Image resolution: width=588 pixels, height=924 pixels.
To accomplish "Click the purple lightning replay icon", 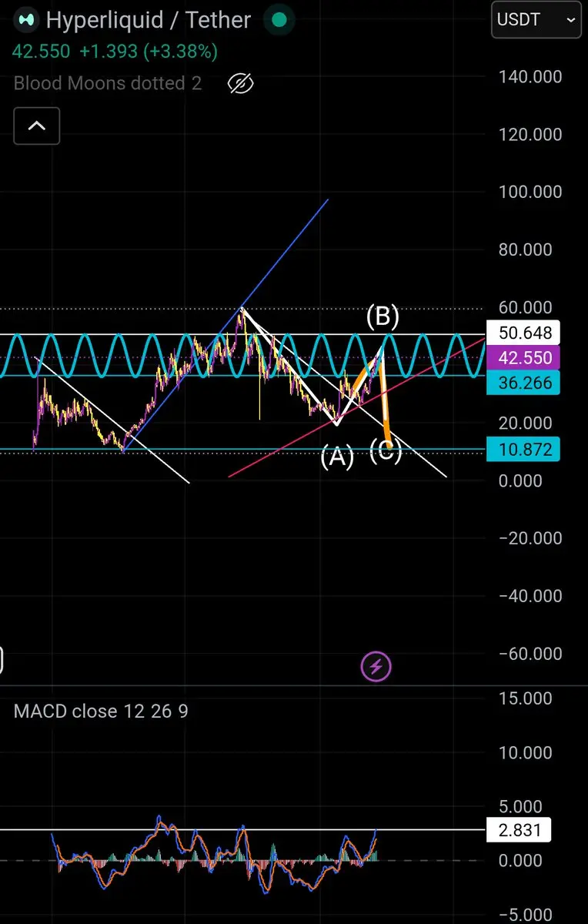I will tap(376, 666).
